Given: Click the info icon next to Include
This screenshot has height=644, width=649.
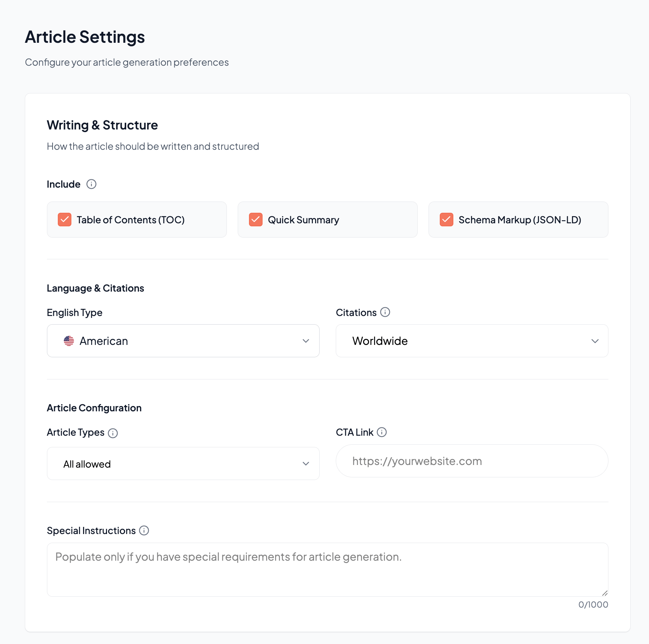Looking at the screenshot, I should [91, 184].
